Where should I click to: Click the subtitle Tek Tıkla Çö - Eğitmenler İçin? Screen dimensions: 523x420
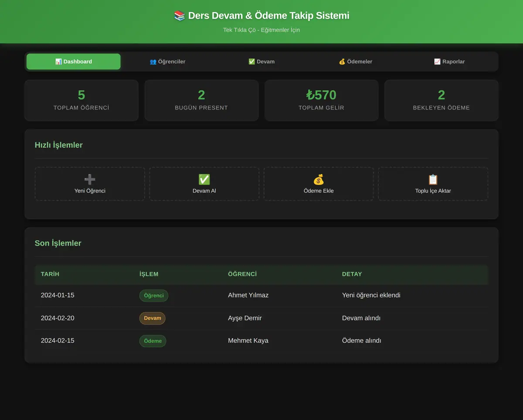[261, 30]
